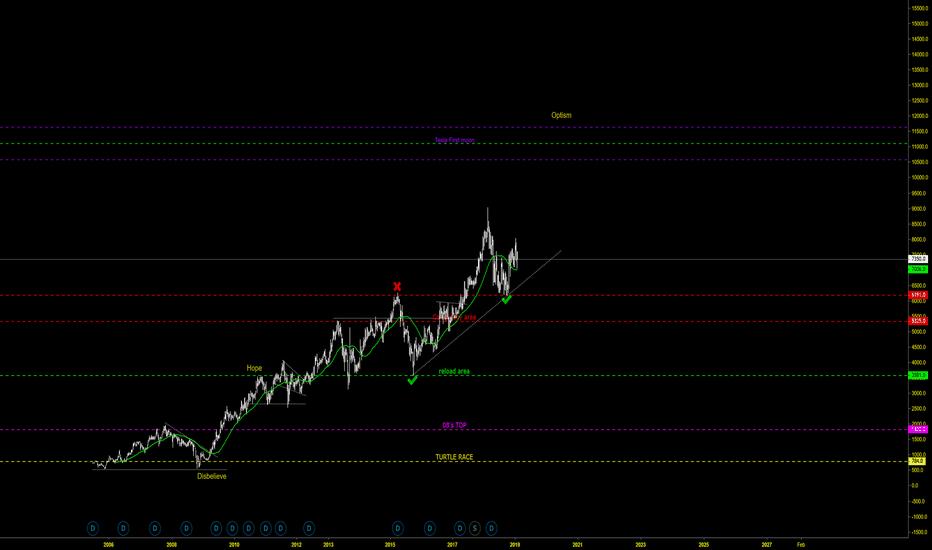
Task: Select the Hope text annotation
Action: tap(254, 368)
